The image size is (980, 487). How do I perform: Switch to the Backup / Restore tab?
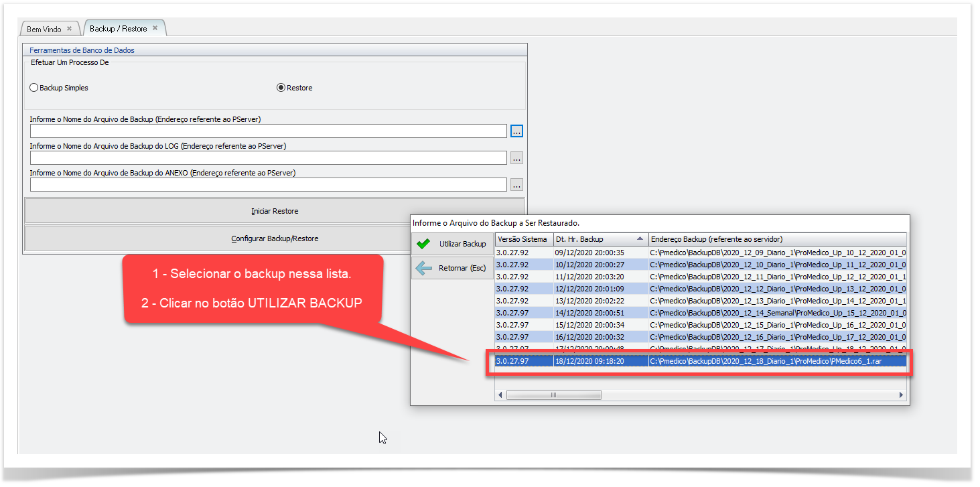[119, 29]
